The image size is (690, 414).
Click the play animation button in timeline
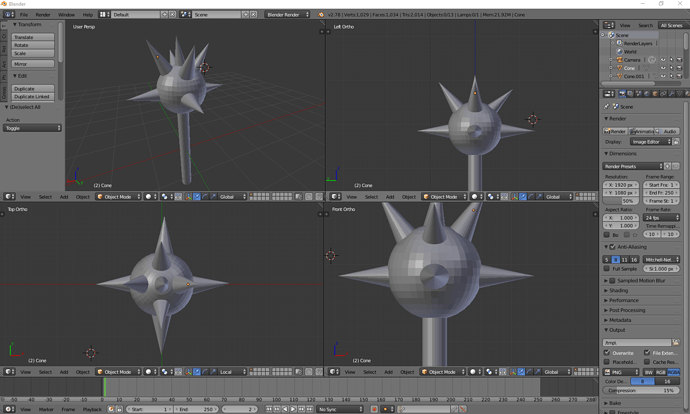293,409
